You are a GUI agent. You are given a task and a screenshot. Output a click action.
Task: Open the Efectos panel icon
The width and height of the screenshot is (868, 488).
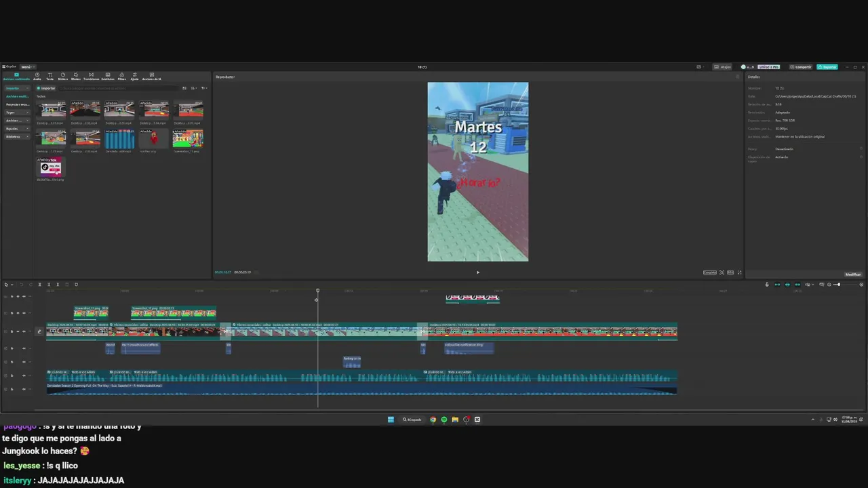click(76, 76)
